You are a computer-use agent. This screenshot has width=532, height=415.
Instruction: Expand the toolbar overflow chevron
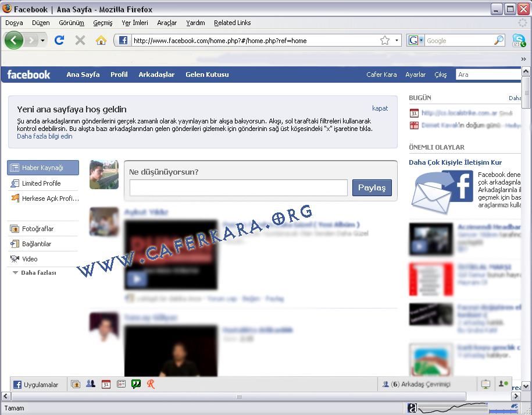click(x=523, y=59)
